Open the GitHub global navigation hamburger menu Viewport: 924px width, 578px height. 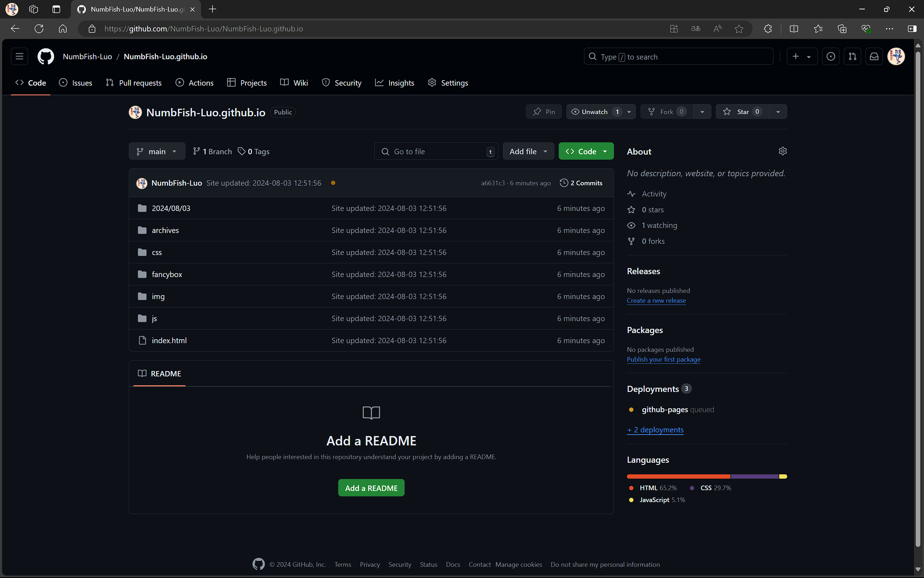(19, 57)
